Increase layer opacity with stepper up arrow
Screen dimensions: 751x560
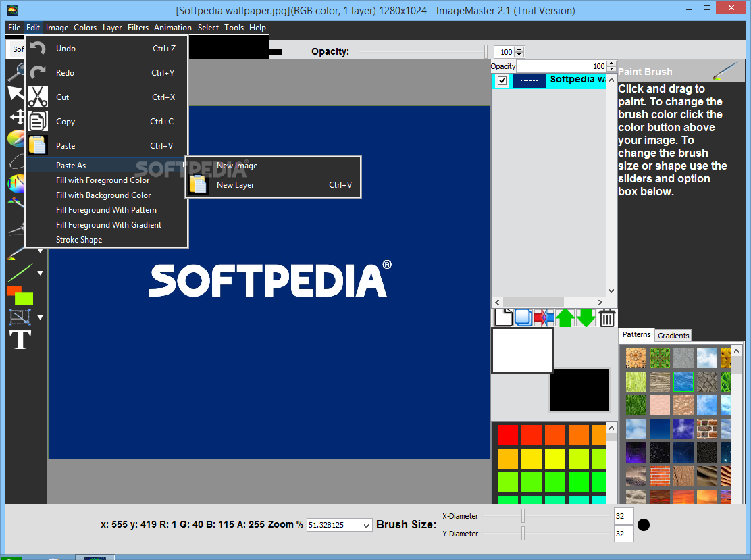[x=611, y=63]
